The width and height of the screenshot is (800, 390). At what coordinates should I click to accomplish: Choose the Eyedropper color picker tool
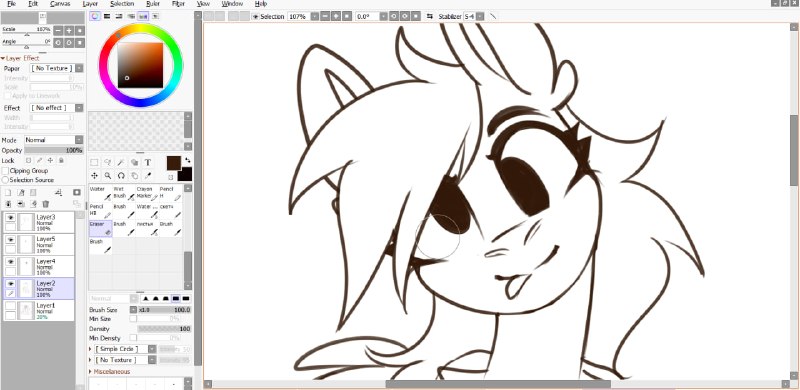pos(147,176)
